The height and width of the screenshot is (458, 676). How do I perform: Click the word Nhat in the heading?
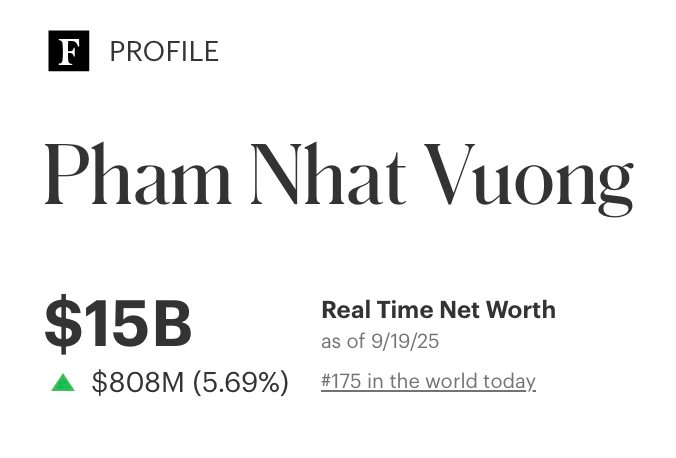(327, 177)
